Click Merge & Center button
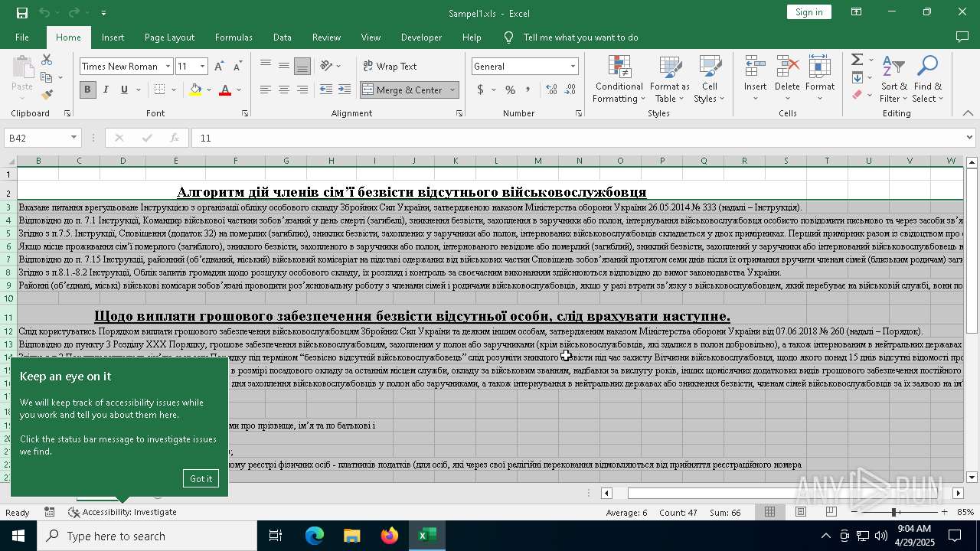The height and width of the screenshot is (551, 980). 403,90
